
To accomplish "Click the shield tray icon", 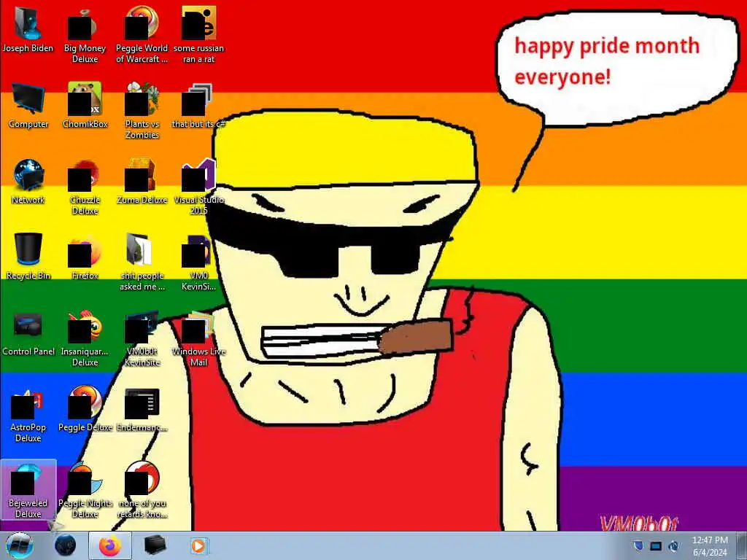I will click(x=638, y=545).
